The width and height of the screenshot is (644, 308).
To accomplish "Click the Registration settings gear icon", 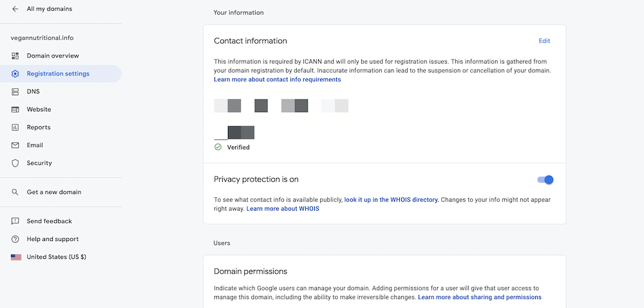I will click(x=15, y=74).
